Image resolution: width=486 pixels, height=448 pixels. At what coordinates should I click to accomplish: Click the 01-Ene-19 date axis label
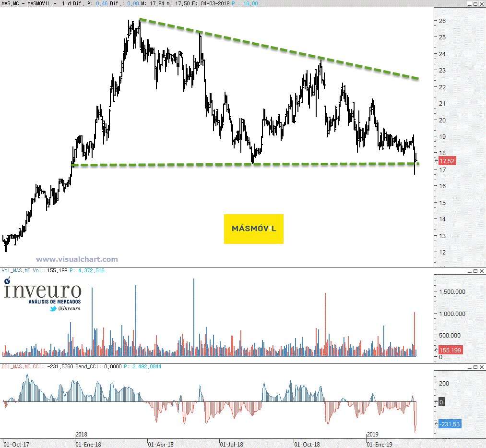coord(380,445)
